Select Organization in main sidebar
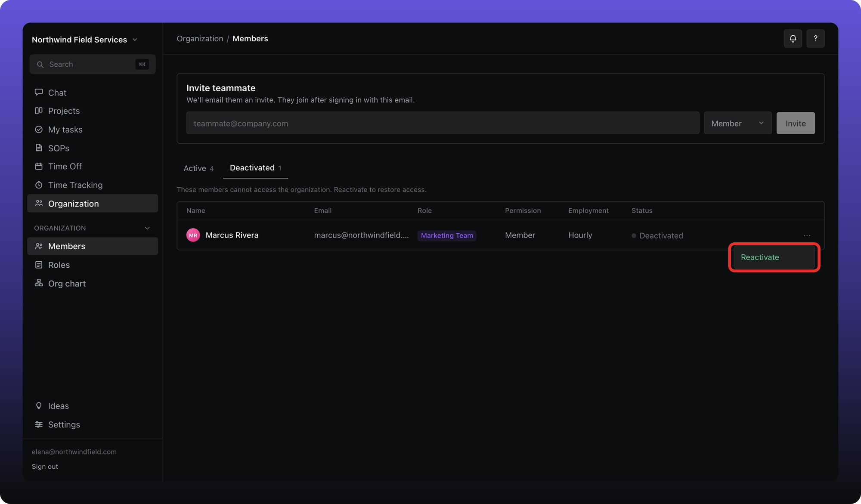Image resolution: width=861 pixels, height=504 pixels. click(x=93, y=204)
